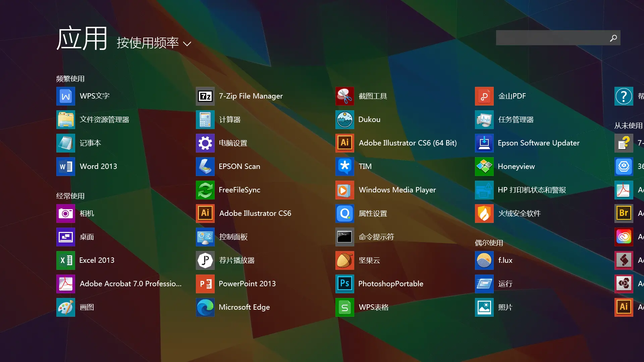
Task: Open the TIM messenger icon
Action: tap(345, 167)
